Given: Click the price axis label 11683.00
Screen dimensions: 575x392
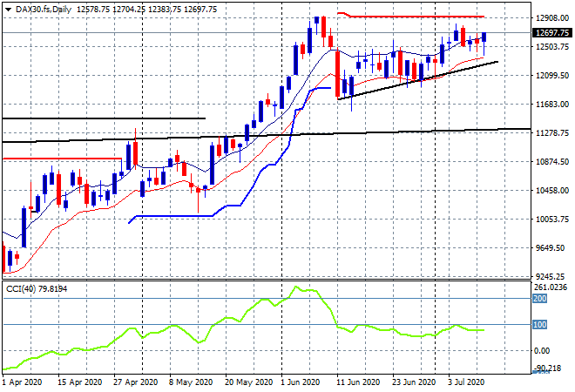Looking at the screenshot, I should (x=551, y=105).
